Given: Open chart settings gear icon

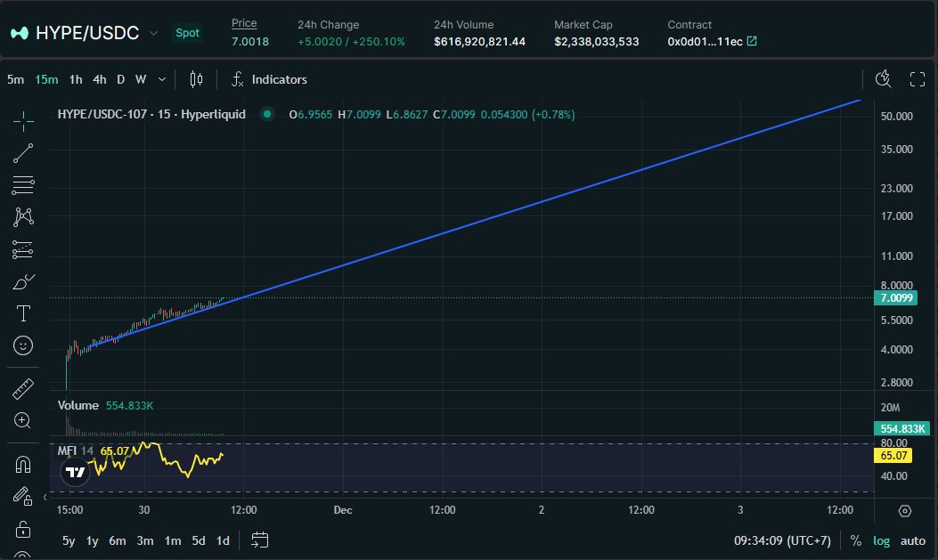Looking at the screenshot, I should (905, 511).
